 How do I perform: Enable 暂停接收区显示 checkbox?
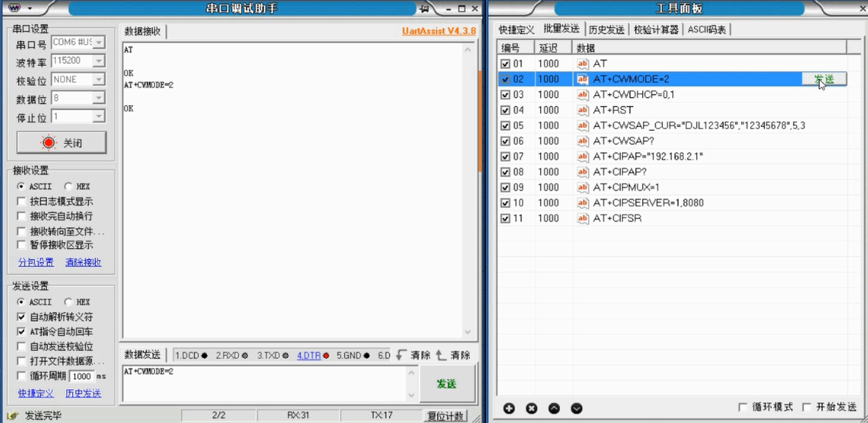click(22, 244)
